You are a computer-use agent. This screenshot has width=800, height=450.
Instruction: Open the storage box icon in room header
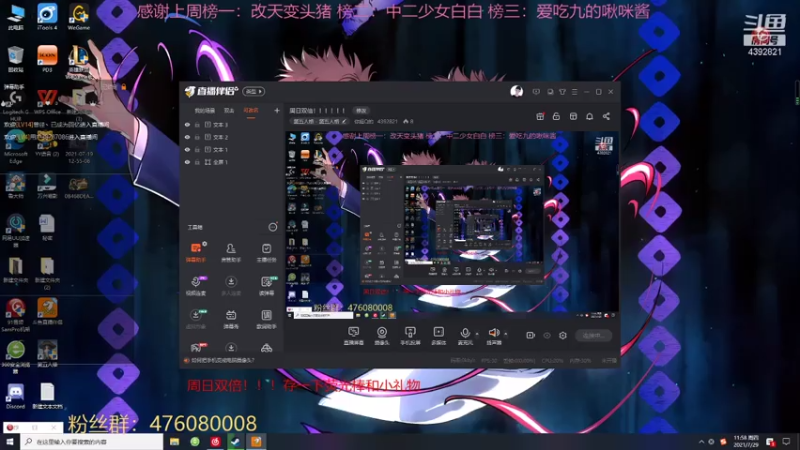pos(573,116)
